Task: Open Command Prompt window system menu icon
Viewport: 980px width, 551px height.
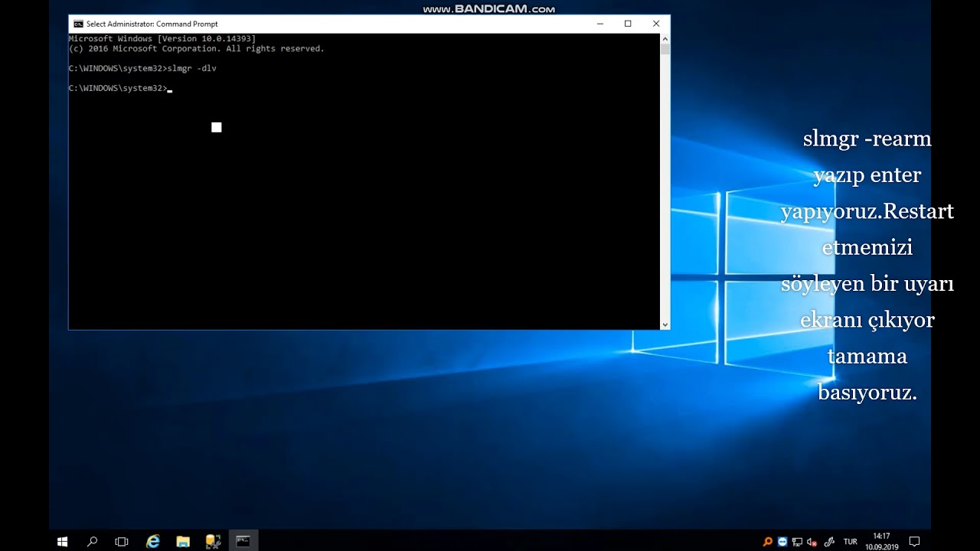Action: 78,24
